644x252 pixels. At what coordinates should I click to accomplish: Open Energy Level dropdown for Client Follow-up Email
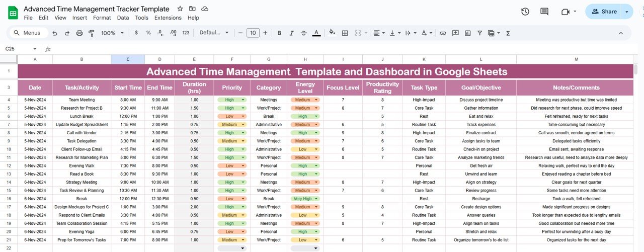point(316,149)
